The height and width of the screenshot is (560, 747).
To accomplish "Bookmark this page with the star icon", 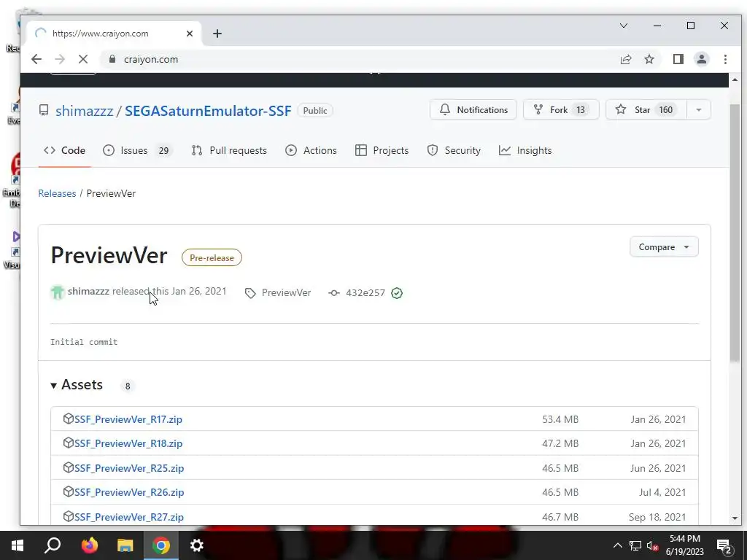I will (649, 59).
